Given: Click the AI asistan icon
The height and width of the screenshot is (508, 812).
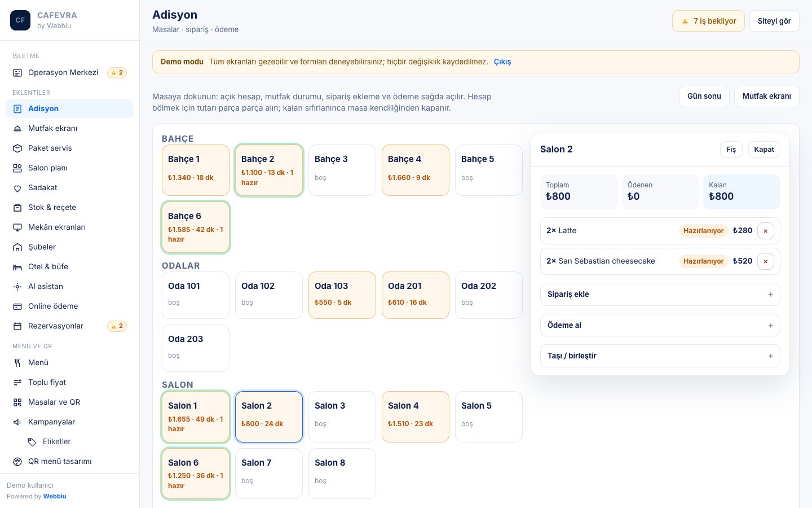Looking at the screenshot, I should tap(17, 287).
